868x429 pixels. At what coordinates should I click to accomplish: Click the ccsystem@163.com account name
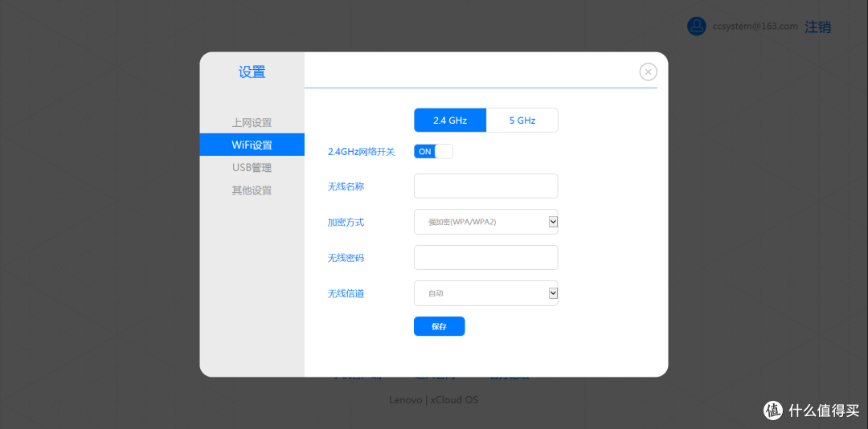click(x=755, y=26)
